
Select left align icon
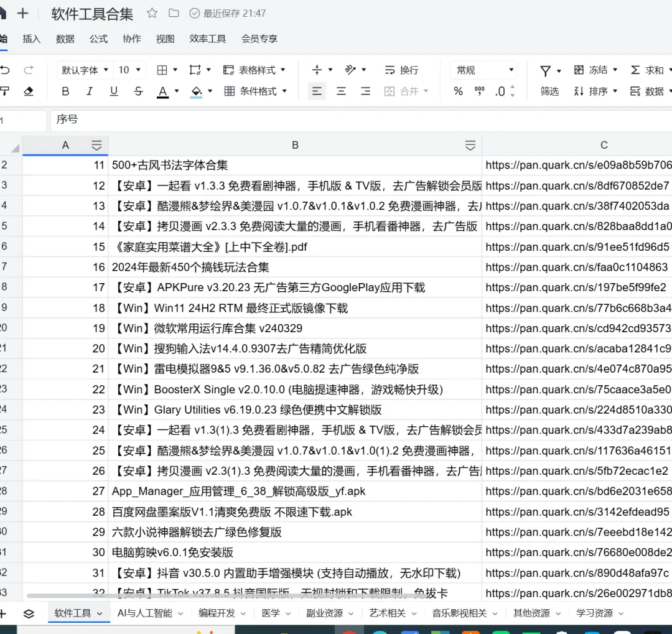317,91
